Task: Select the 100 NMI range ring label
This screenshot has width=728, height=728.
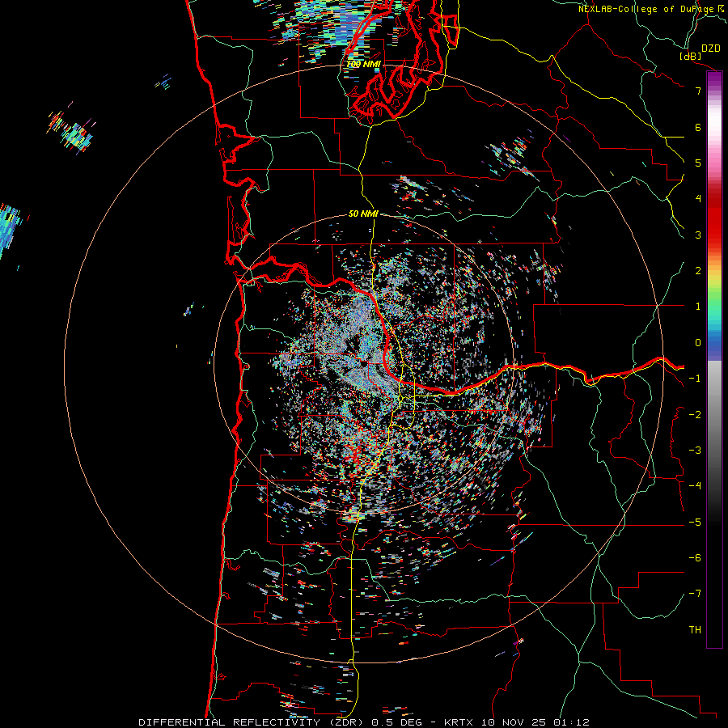Action: pos(363,64)
